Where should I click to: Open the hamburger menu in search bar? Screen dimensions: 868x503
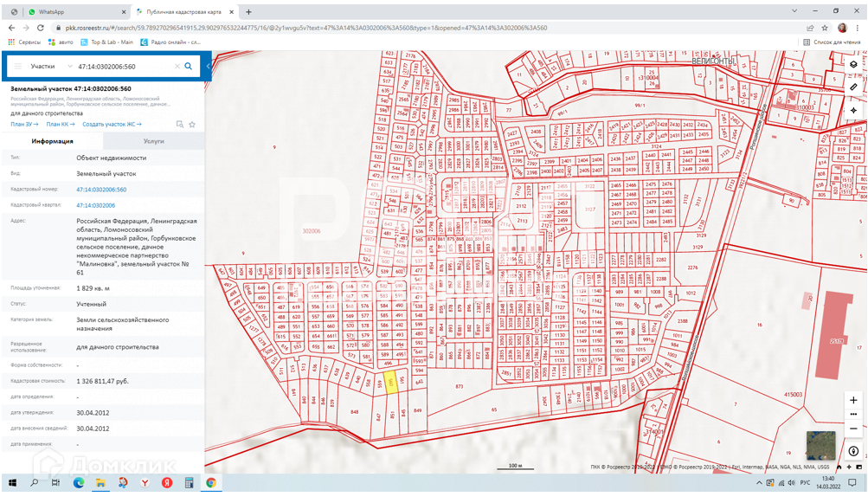point(17,66)
